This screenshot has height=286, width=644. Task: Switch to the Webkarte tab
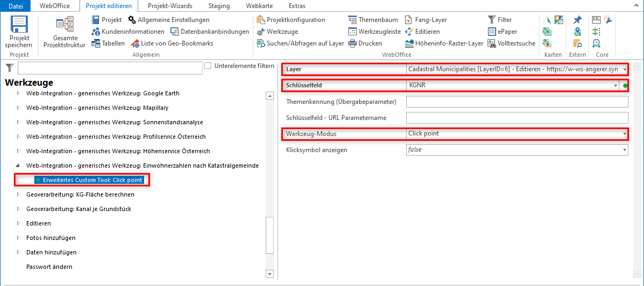click(x=259, y=6)
